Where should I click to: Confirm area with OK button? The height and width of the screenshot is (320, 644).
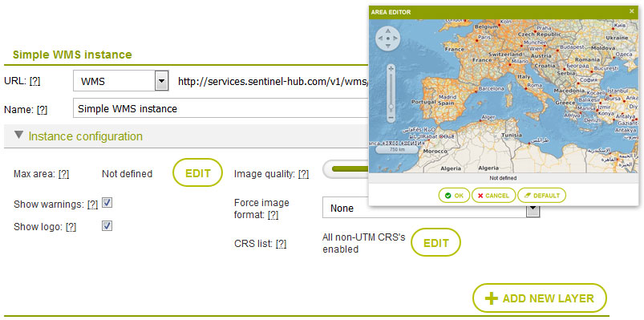(454, 196)
